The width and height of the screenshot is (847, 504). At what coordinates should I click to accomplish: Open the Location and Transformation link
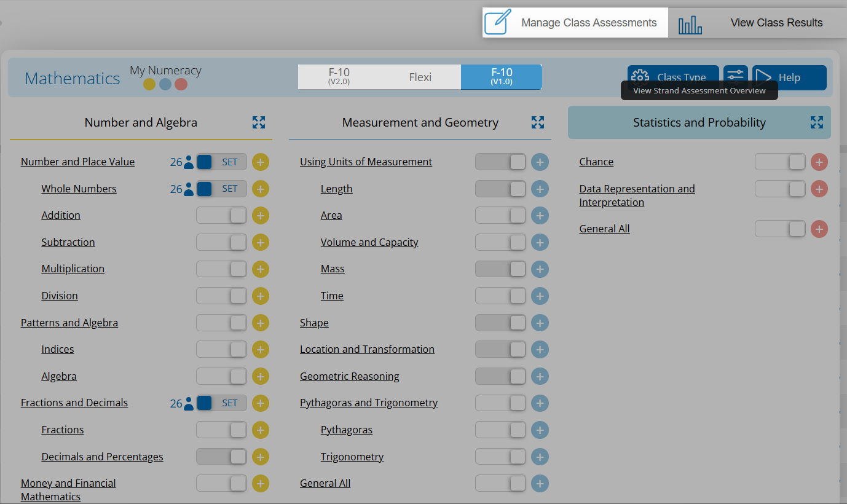367,349
